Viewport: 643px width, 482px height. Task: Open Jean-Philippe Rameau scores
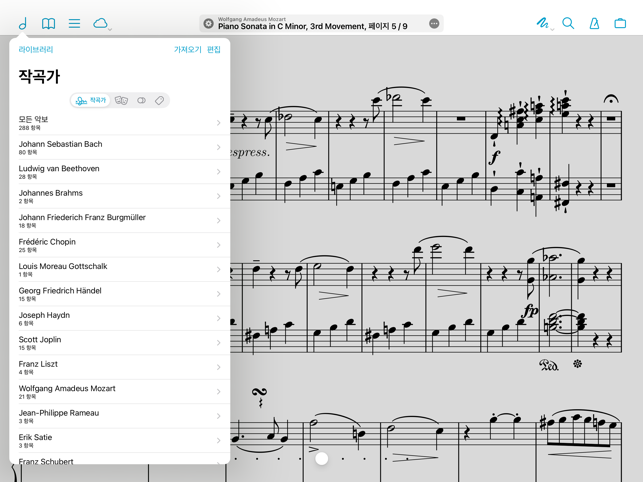119,416
